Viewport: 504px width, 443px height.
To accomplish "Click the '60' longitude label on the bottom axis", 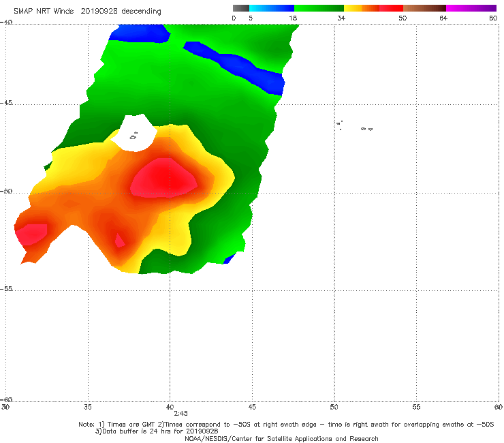I will click(x=499, y=407).
